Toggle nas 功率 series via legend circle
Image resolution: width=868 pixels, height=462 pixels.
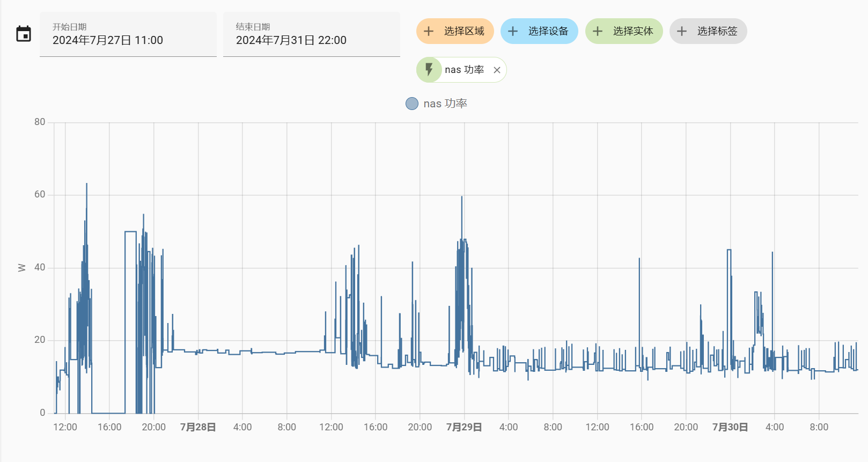(x=411, y=104)
